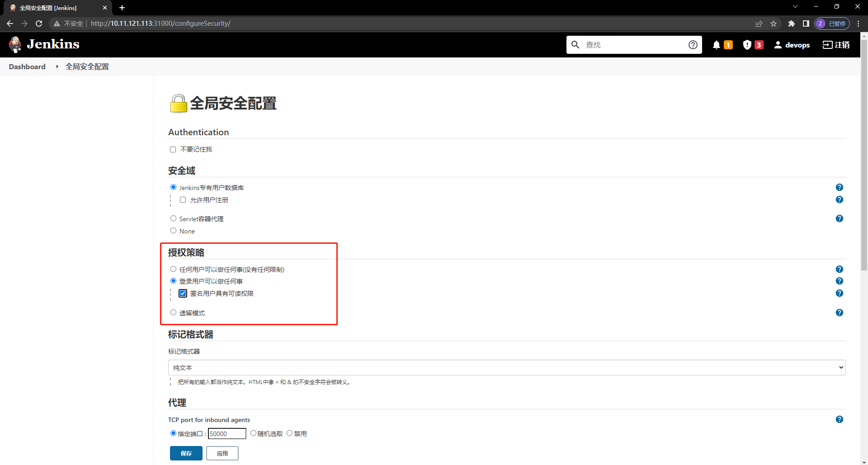Go back using the browser back arrow

coord(10,24)
